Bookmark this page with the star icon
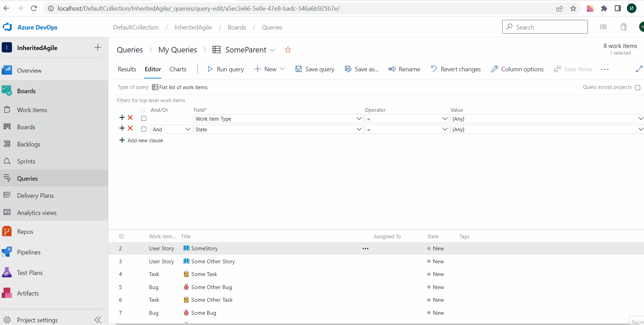 [x=573, y=9]
